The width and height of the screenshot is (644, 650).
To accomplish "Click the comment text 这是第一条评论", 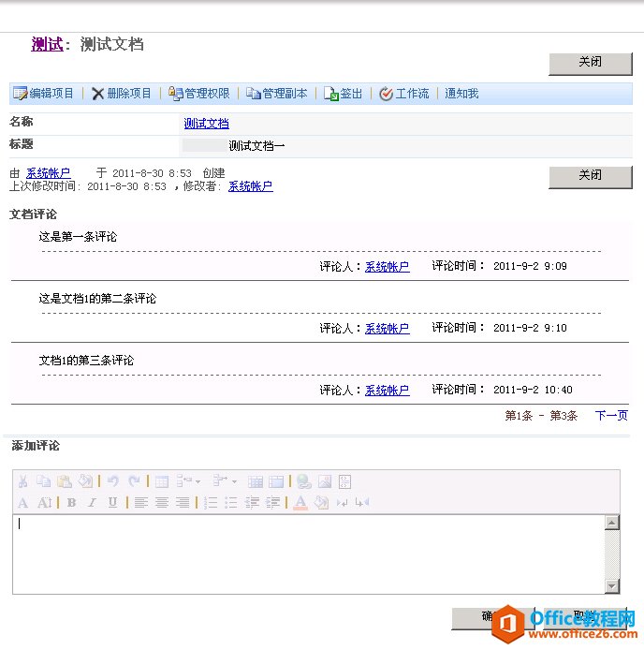I will [78, 237].
